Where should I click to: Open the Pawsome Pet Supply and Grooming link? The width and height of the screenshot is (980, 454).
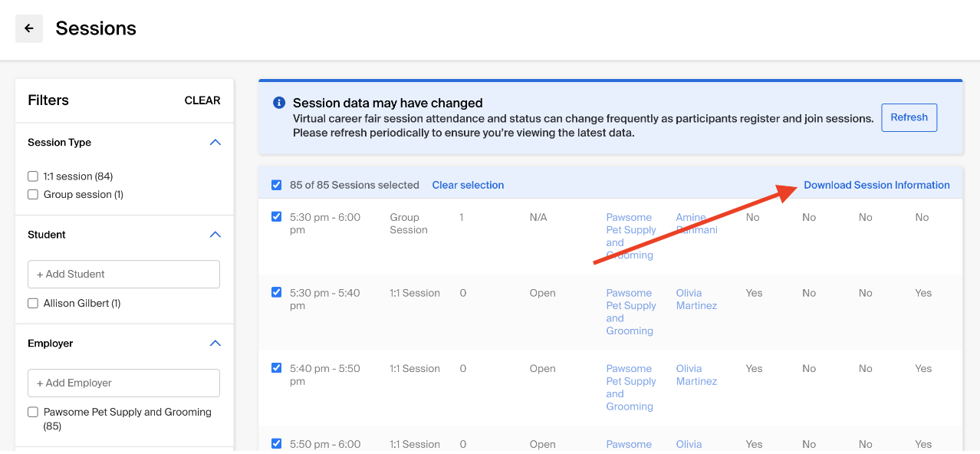[630, 235]
